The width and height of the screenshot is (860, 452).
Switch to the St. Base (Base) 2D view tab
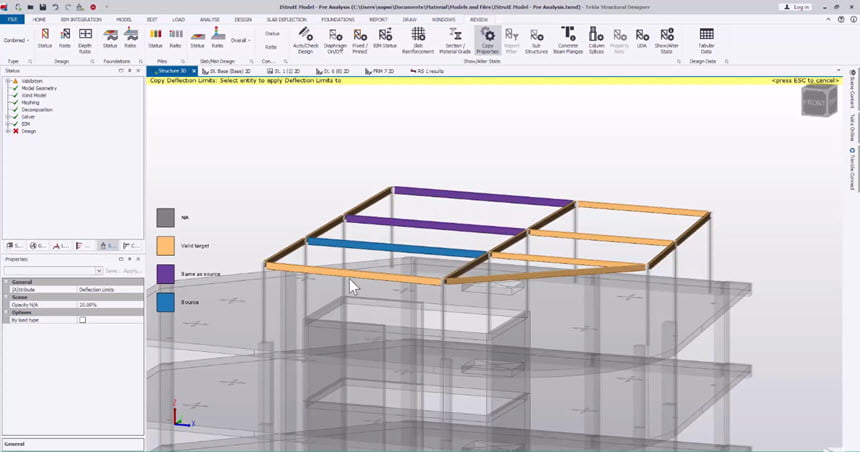point(227,71)
